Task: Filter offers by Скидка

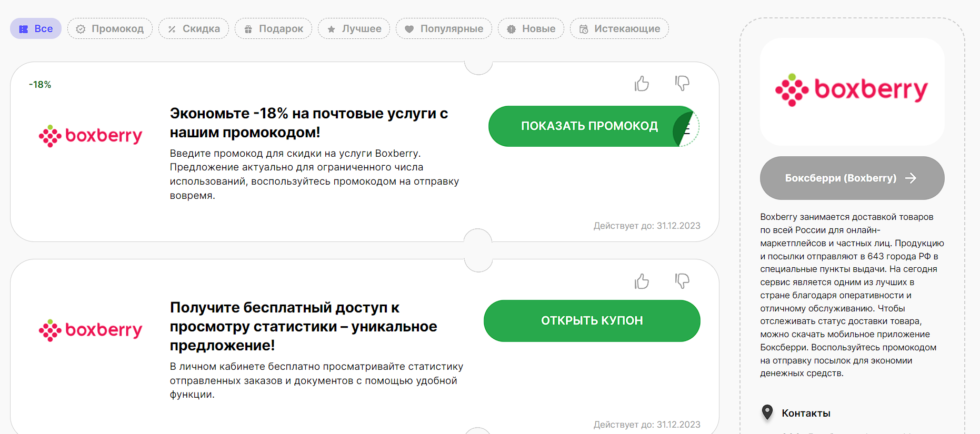Action: tap(194, 29)
